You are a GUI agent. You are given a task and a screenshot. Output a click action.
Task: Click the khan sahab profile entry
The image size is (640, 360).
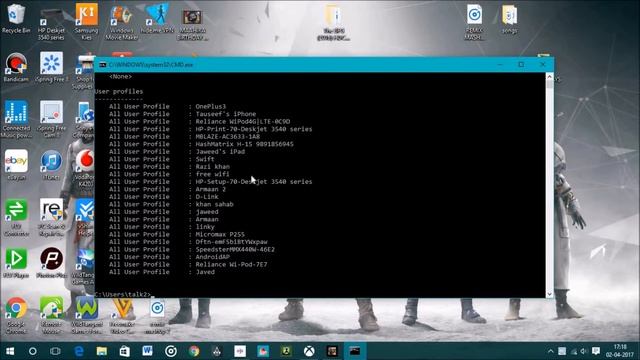click(171, 204)
